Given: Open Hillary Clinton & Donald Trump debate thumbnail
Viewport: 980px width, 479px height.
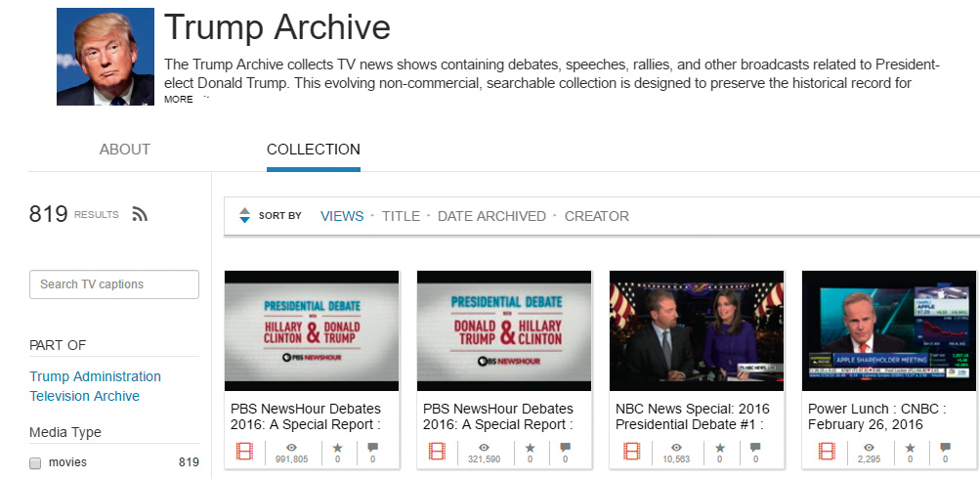Looking at the screenshot, I should point(312,330).
